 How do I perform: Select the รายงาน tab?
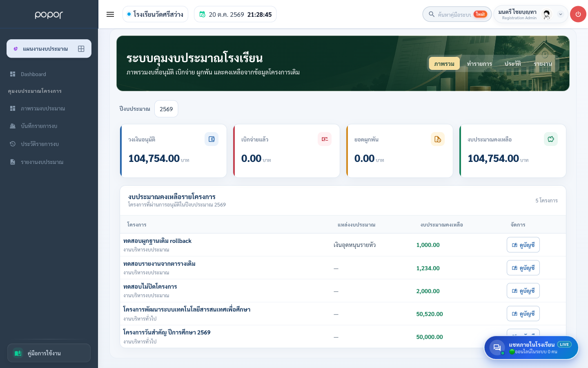[543, 63]
